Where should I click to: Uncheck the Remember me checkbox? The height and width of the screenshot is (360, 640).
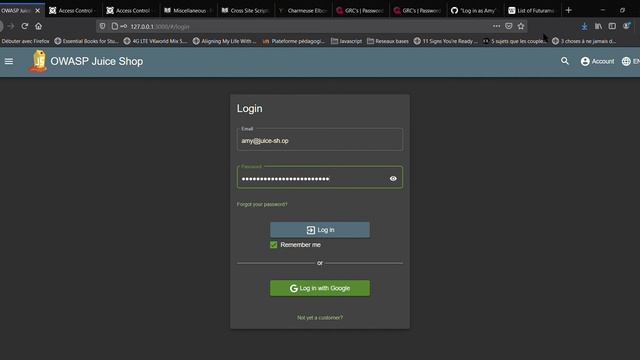click(x=273, y=245)
